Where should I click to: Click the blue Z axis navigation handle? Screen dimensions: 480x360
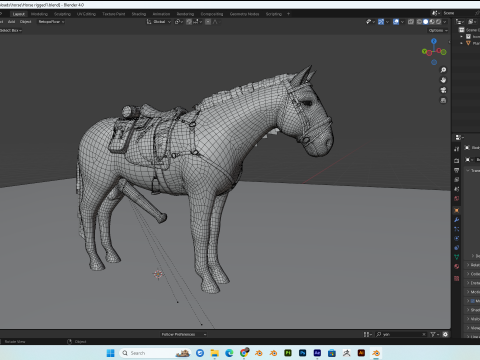[x=434, y=41]
